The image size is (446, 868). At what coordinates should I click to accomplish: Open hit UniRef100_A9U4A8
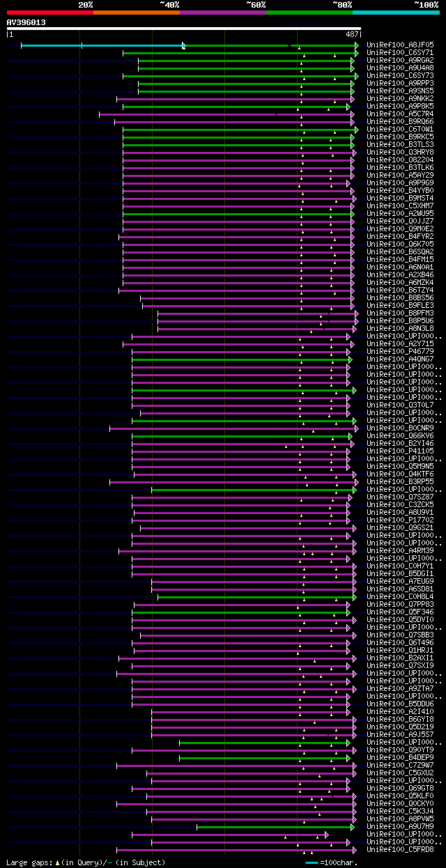click(x=401, y=68)
